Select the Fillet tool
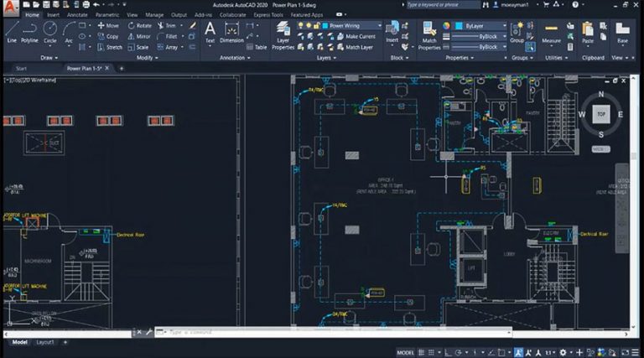 [168, 37]
